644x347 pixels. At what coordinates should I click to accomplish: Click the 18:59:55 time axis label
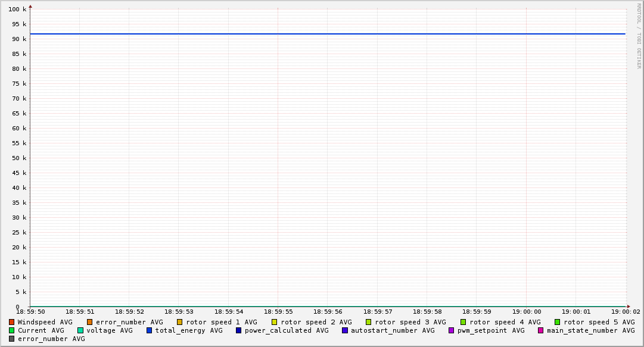[278, 311]
